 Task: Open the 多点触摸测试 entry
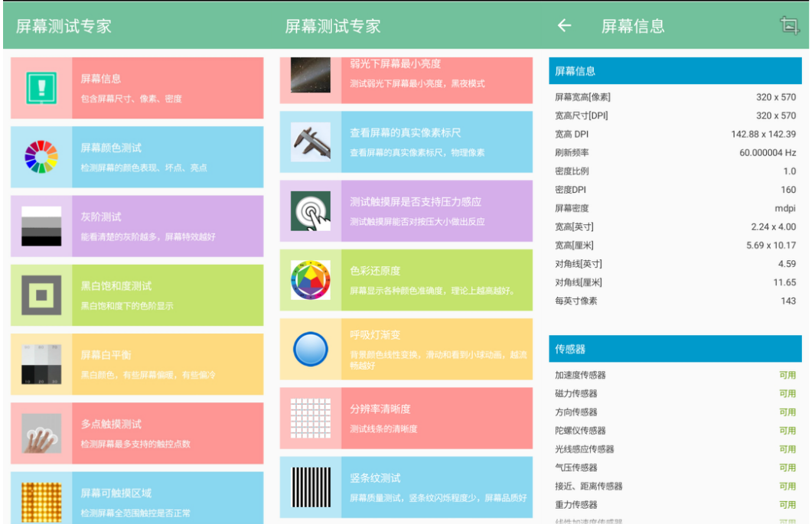[137, 434]
